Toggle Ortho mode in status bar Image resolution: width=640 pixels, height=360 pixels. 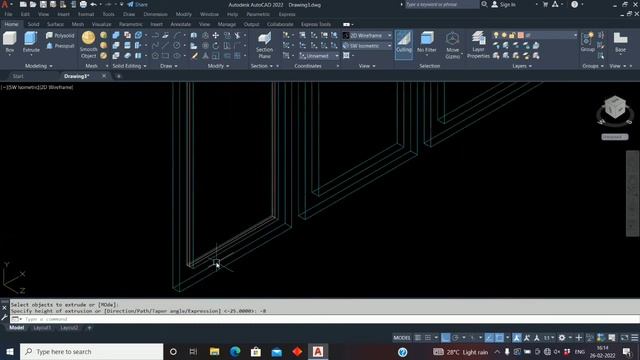point(445,338)
